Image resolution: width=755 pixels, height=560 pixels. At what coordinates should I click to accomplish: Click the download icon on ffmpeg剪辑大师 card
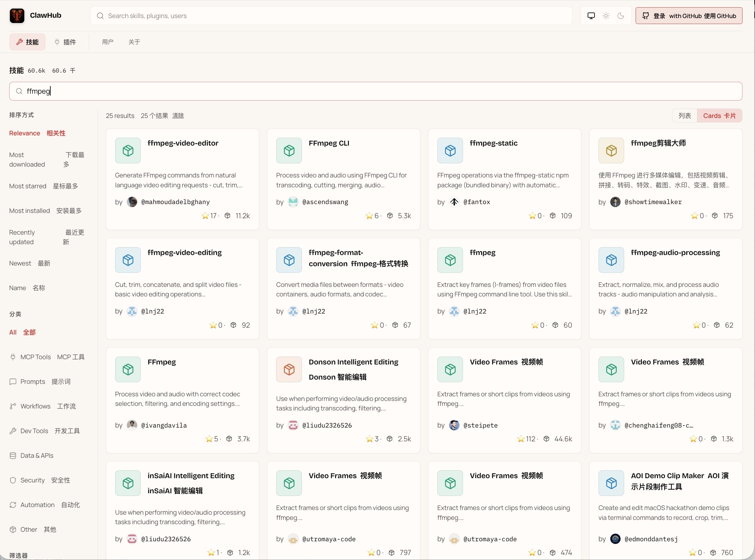[x=715, y=216]
